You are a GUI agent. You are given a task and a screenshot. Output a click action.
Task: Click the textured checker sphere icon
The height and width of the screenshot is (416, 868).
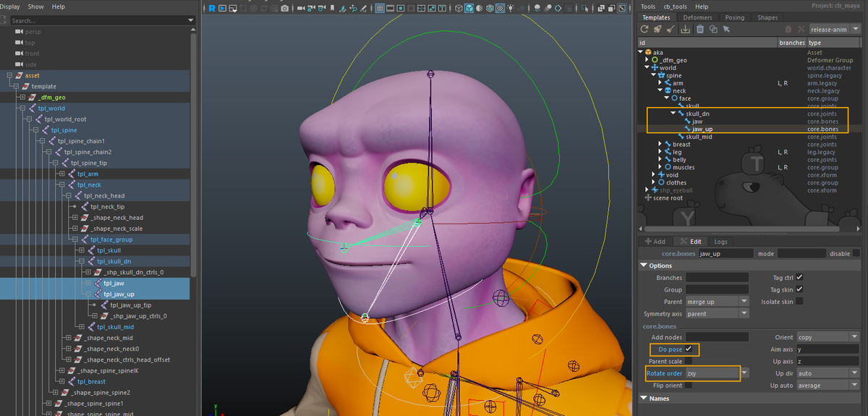pyautogui.click(x=500, y=8)
